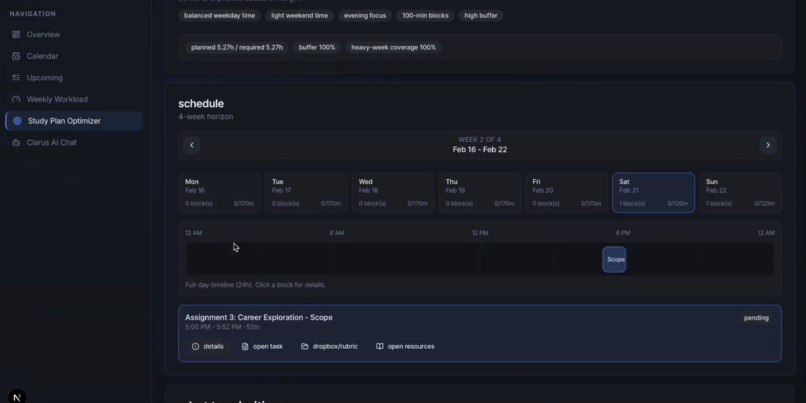Click the open task document icon
Viewport: 806px width, 403px height.
[245, 346]
